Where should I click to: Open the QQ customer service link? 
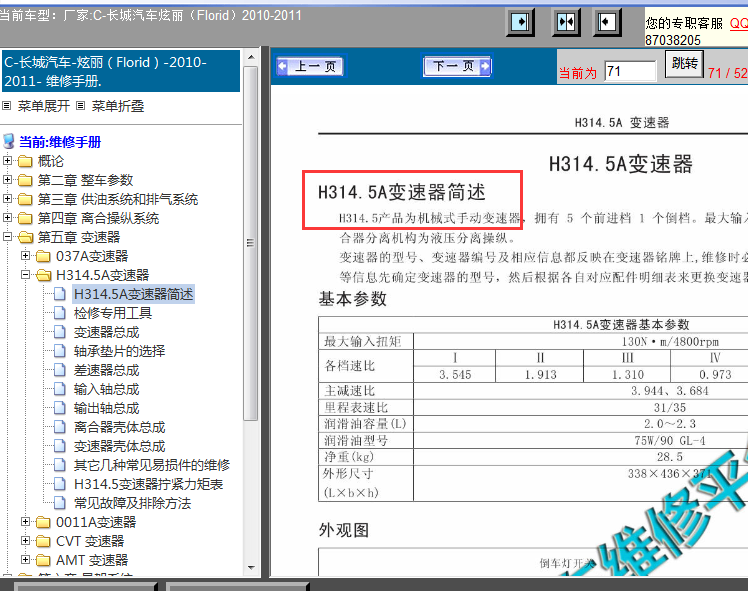738,23
